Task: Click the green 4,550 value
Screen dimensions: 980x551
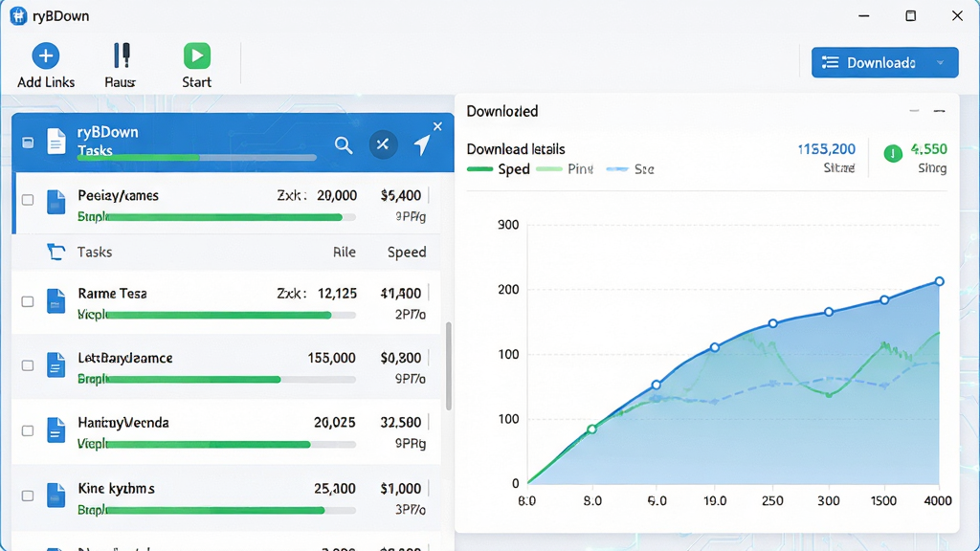Action: tap(928, 149)
